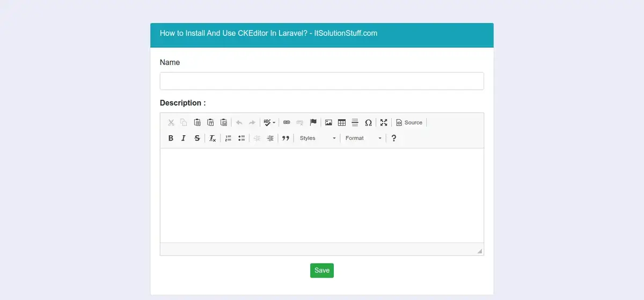Toggle strikethrough formatting
The height and width of the screenshot is (300, 644).
[x=197, y=138]
